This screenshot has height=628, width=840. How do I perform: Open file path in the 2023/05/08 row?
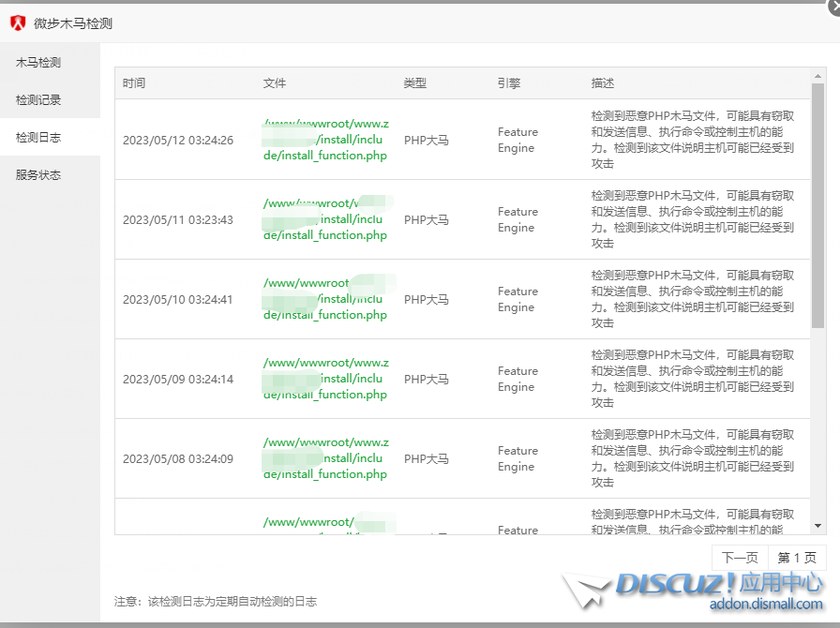point(325,458)
